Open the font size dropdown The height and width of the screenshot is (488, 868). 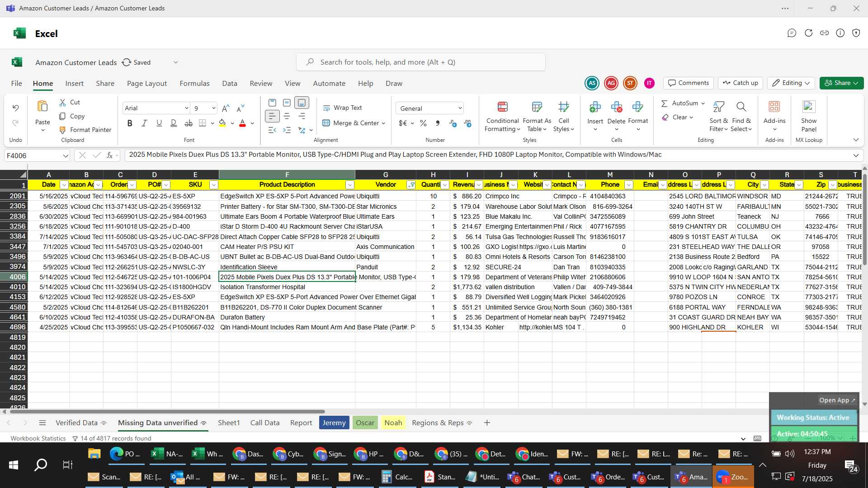(x=213, y=108)
